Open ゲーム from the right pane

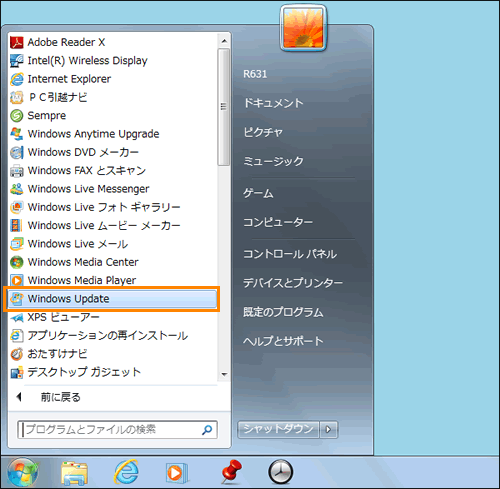click(x=258, y=193)
